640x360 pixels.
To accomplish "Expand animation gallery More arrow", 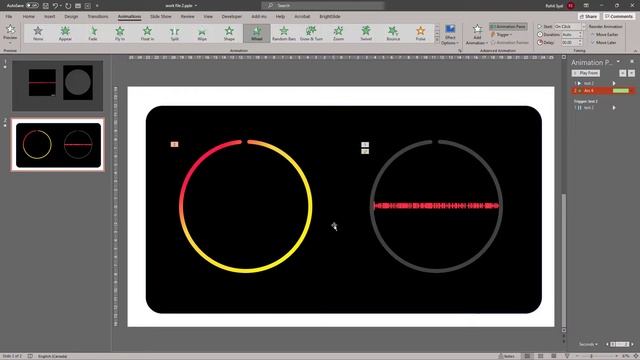I will pyautogui.click(x=437, y=40).
